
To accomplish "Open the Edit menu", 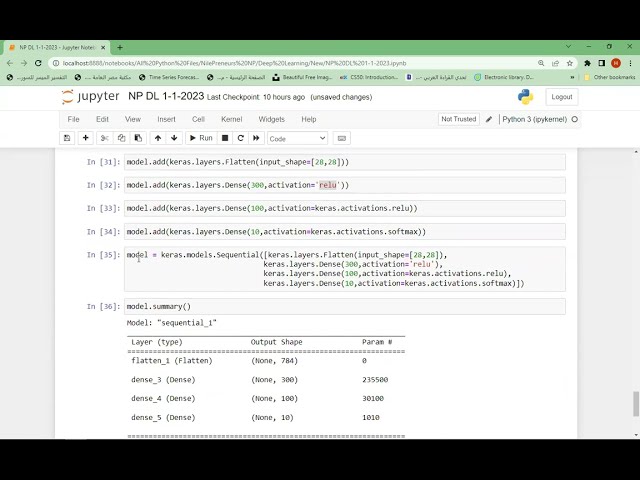I will point(102,119).
